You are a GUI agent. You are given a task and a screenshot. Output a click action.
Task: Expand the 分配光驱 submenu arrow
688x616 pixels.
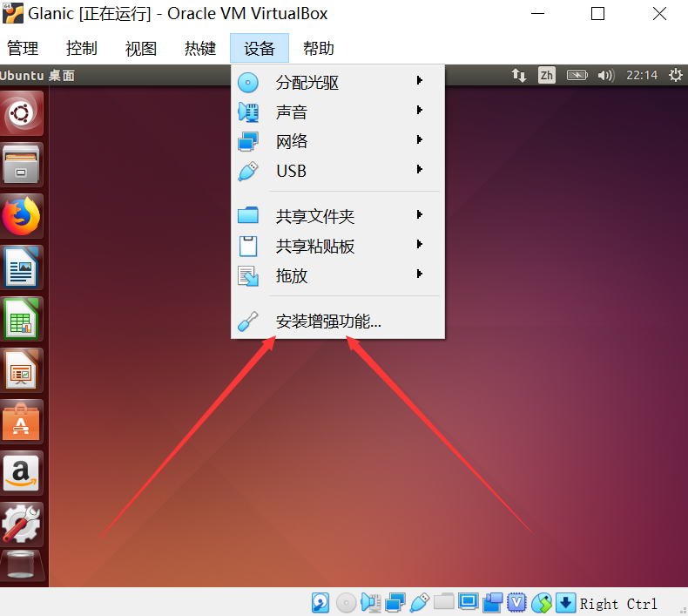420,80
